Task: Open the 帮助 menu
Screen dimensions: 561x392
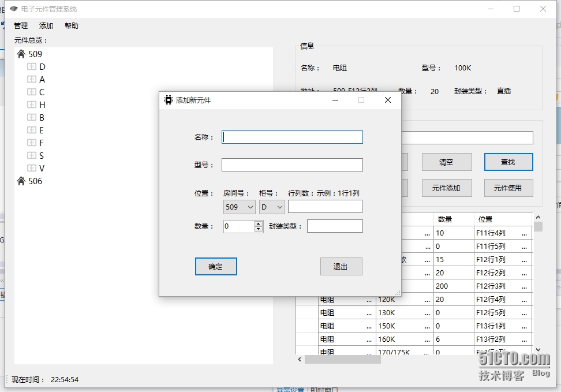Action: (x=72, y=26)
